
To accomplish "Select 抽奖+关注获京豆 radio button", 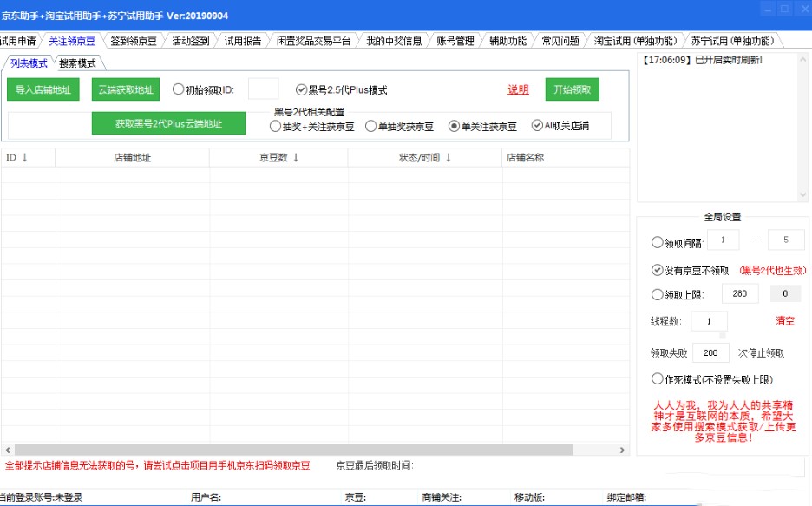I will point(275,126).
